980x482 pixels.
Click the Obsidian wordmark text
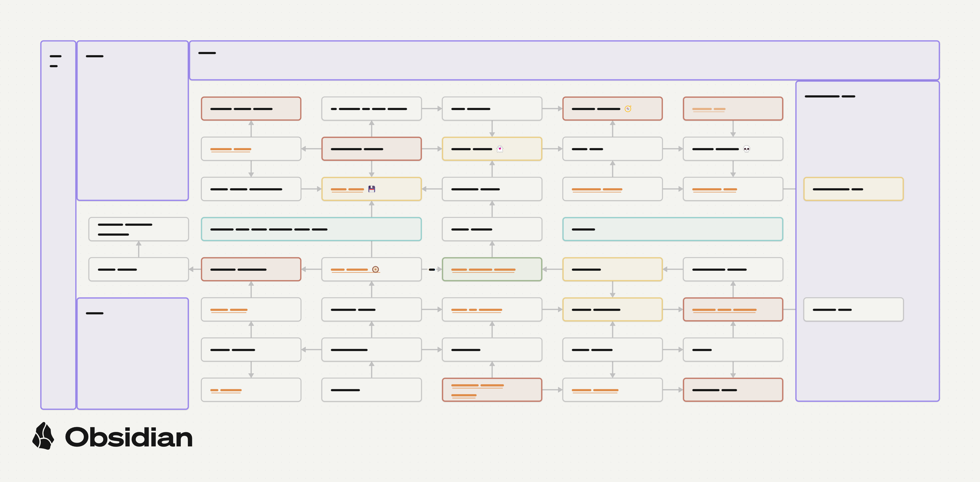[x=129, y=438]
